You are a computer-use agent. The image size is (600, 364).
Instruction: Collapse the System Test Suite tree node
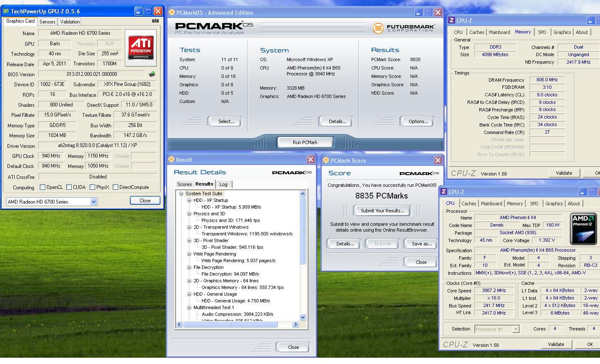pos(181,194)
